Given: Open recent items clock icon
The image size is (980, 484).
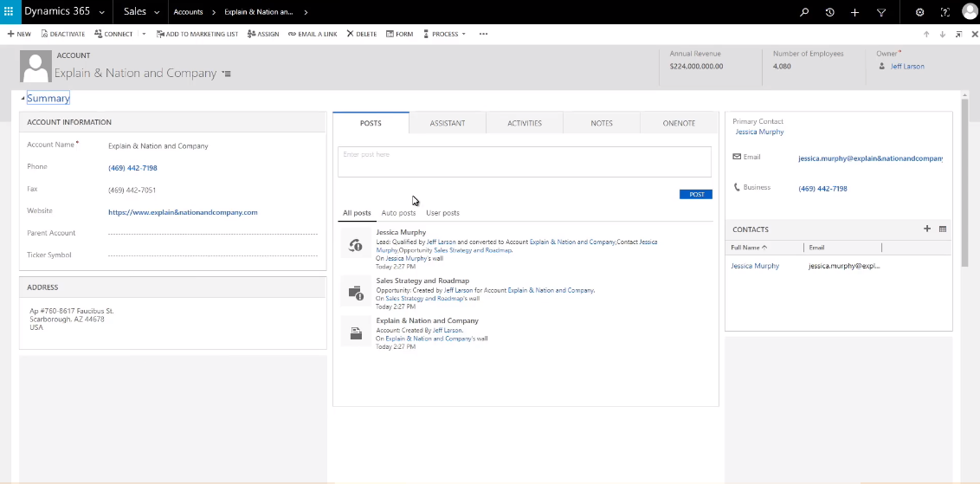Looking at the screenshot, I should coord(829,12).
